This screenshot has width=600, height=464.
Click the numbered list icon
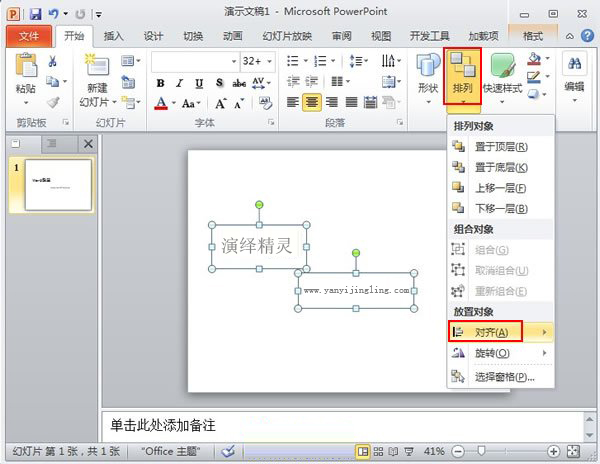320,61
